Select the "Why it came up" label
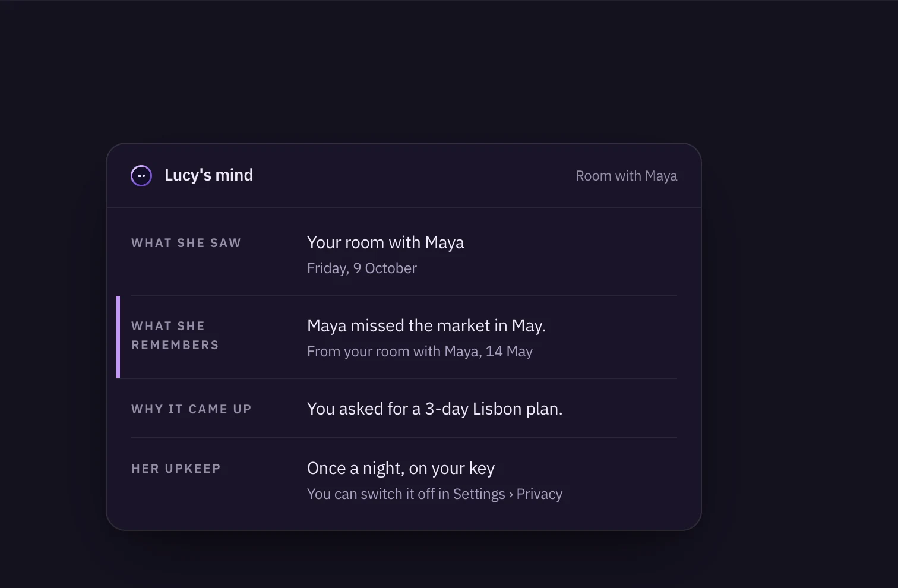The width and height of the screenshot is (898, 588). 191,409
